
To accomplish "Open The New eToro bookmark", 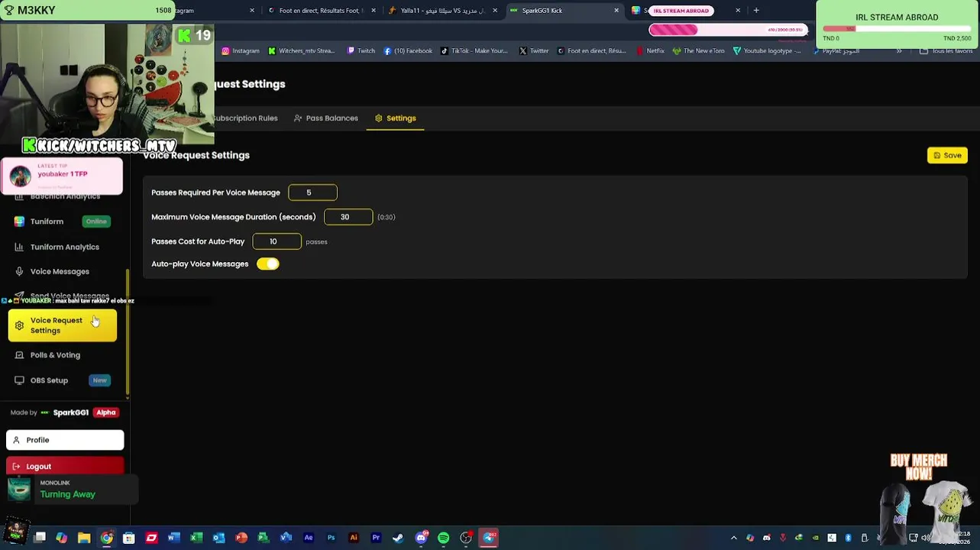I will (x=699, y=51).
